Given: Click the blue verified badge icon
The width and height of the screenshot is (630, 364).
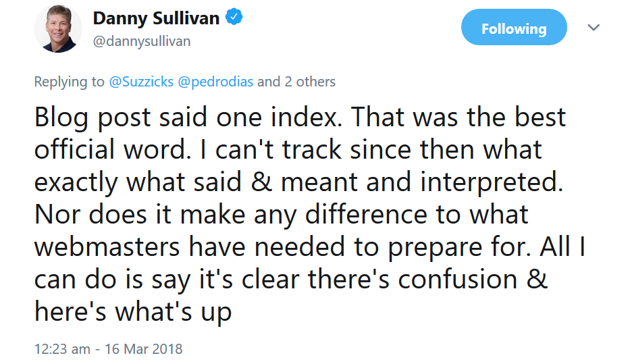Looking at the screenshot, I should [234, 18].
